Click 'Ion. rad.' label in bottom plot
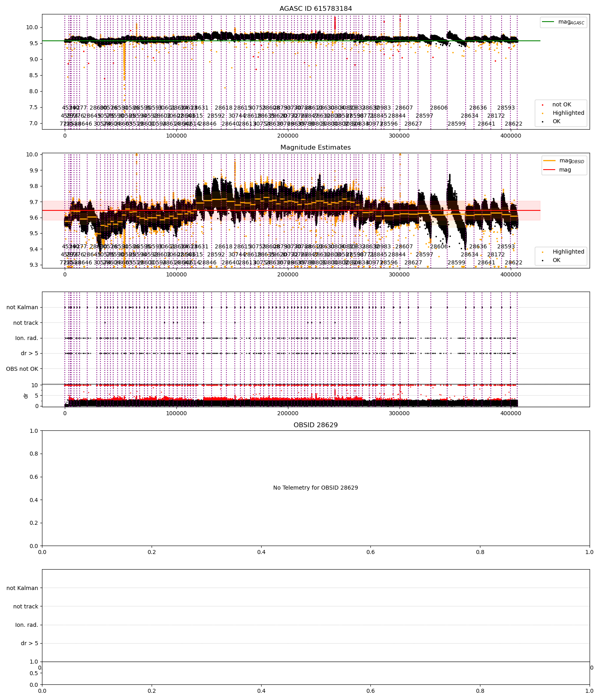Viewport: 600px width, 700px height. pos(27,625)
